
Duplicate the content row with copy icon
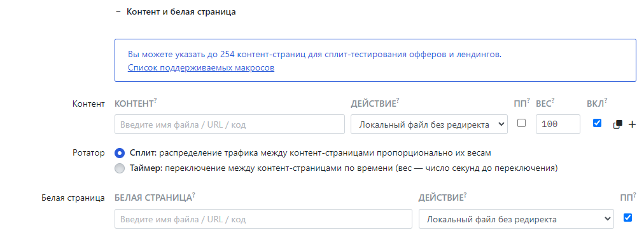click(x=618, y=124)
